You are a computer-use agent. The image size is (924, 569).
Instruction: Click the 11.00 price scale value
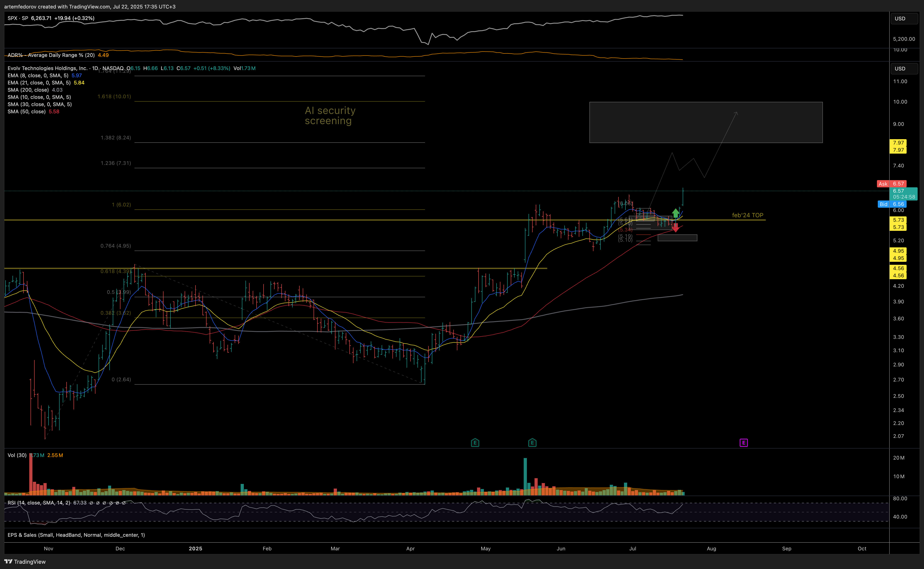click(900, 81)
